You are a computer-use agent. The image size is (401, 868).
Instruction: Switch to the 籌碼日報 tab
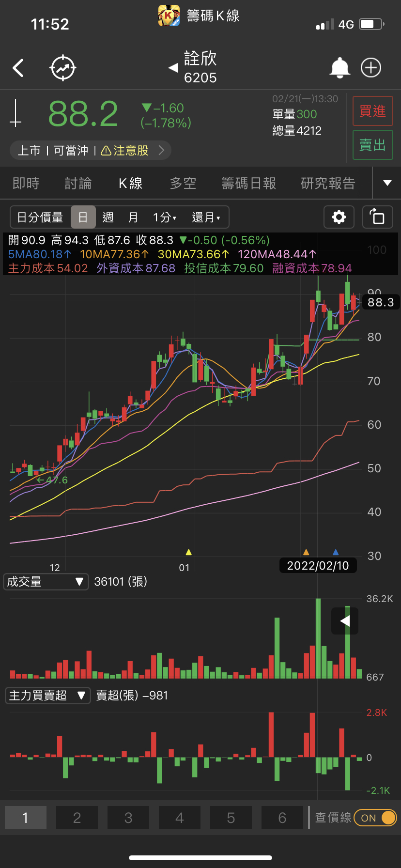[x=248, y=183]
